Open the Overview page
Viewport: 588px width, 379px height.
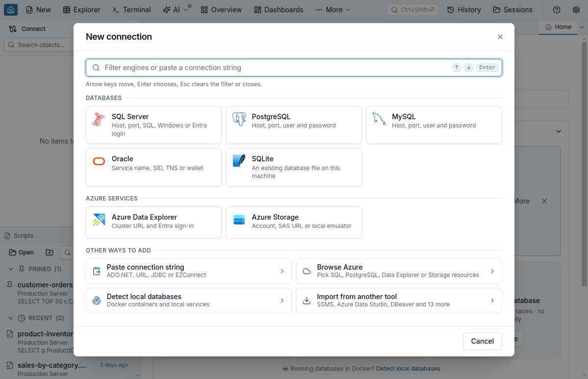pyautogui.click(x=221, y=10)
